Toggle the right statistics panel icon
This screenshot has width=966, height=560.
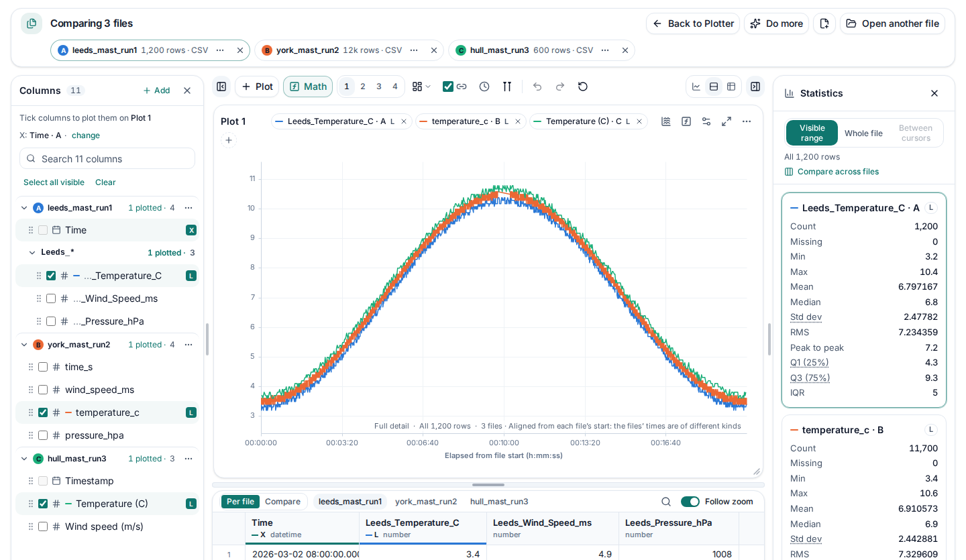[x=755, y=87]
